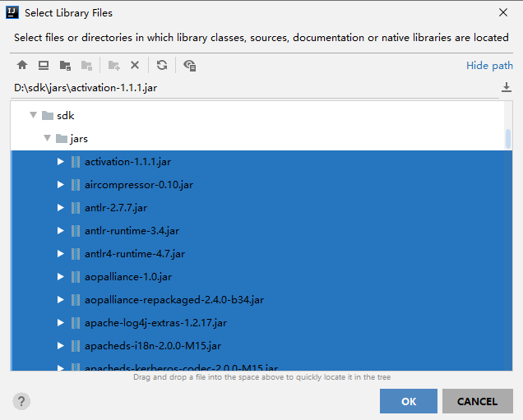
Task: Click the archive icon of aopalliance-repackaged-2.4.0-b34.jar
Action: point(76,300)
